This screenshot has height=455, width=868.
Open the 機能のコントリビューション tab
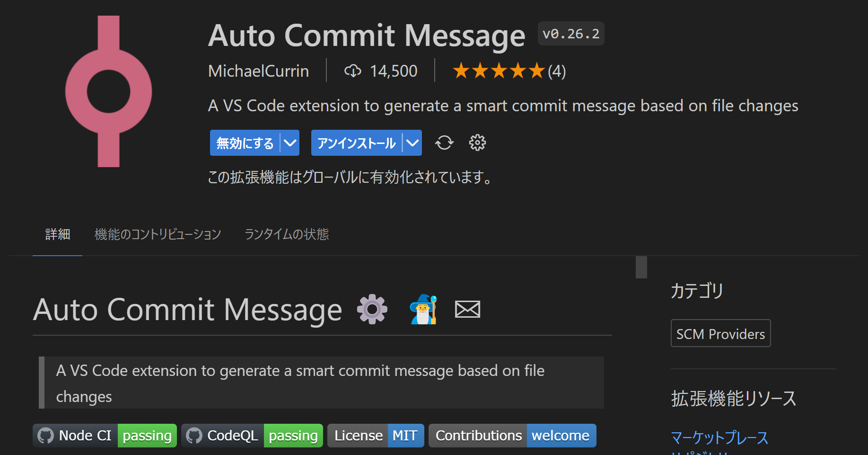(x=158, y=234)
